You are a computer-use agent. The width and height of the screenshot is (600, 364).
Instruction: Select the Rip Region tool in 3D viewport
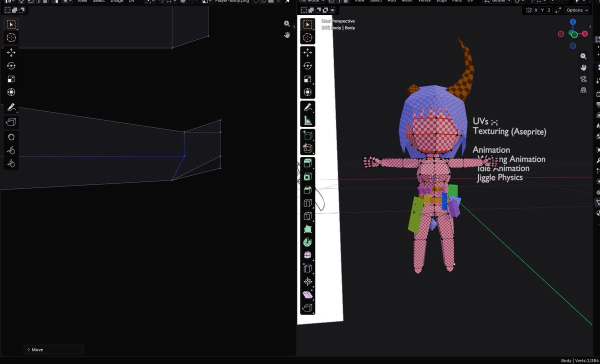point(307,308)
